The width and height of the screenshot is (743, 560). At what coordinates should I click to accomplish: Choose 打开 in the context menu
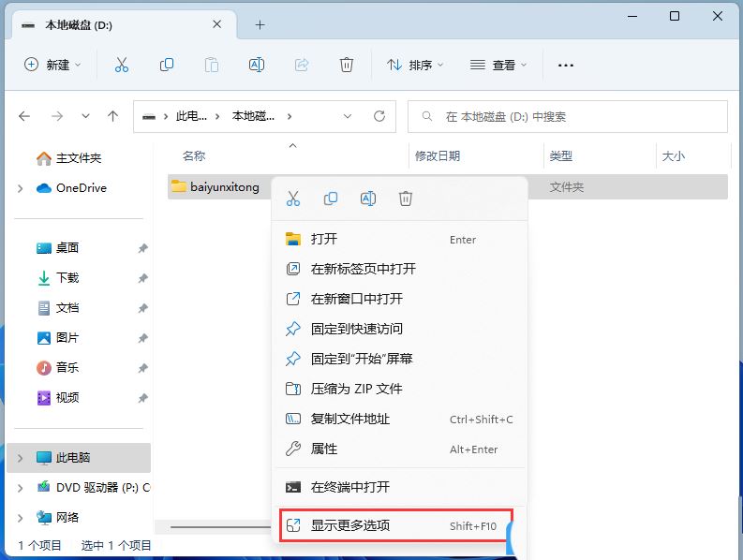coord(400,239)
